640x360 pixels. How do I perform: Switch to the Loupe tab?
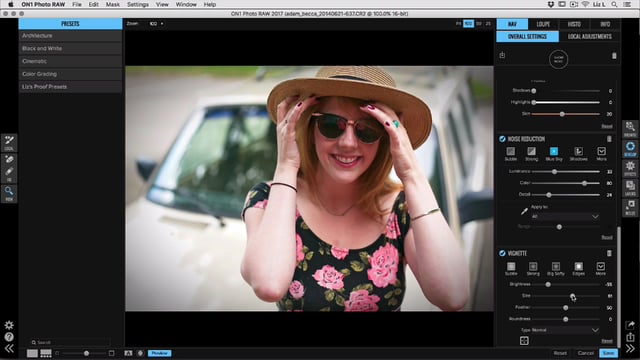(543, 24)
